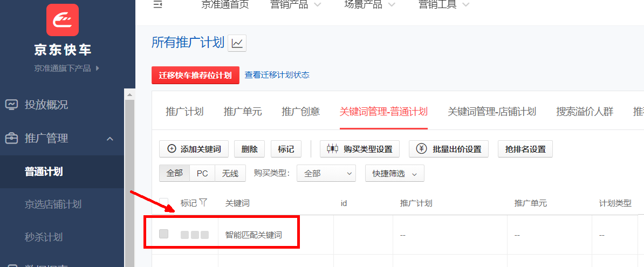The height and width of the screenshot is (267, 644).
Task: Expand the 营销产品 top menu
Action: point(296,4)
